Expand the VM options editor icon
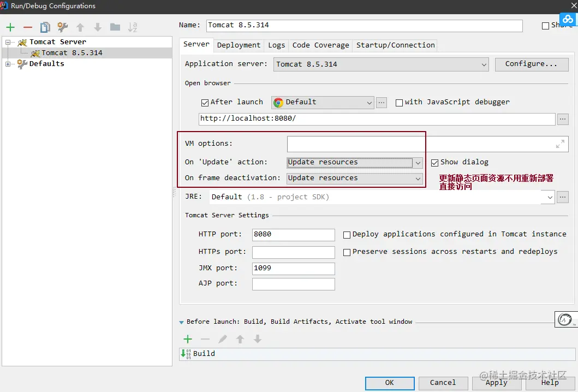The width and height of the screenshot is (578, 392). click(561, 144)
